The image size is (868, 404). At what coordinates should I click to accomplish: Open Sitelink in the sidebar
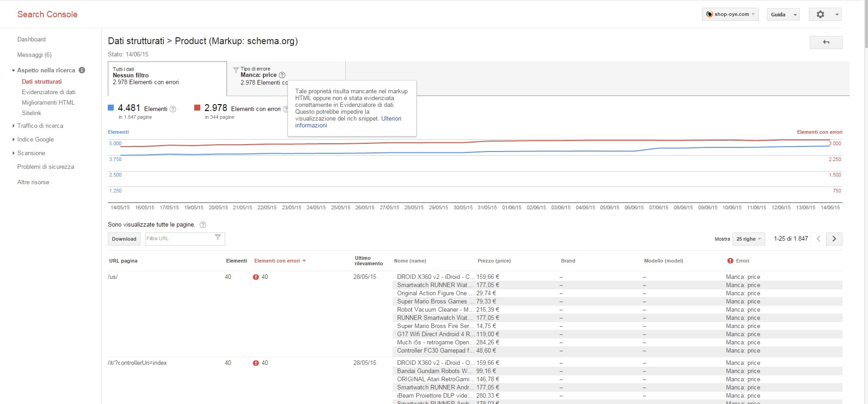pyautogui.click(x=31, y=113)
